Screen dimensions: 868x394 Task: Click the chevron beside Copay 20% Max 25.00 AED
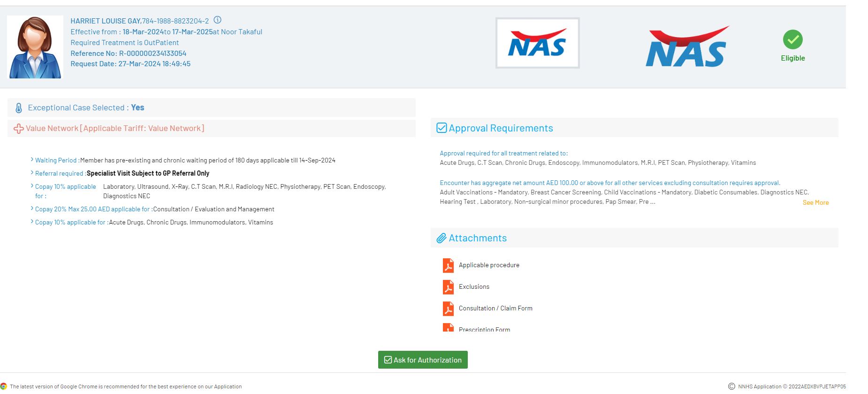[x=32, y=209]
